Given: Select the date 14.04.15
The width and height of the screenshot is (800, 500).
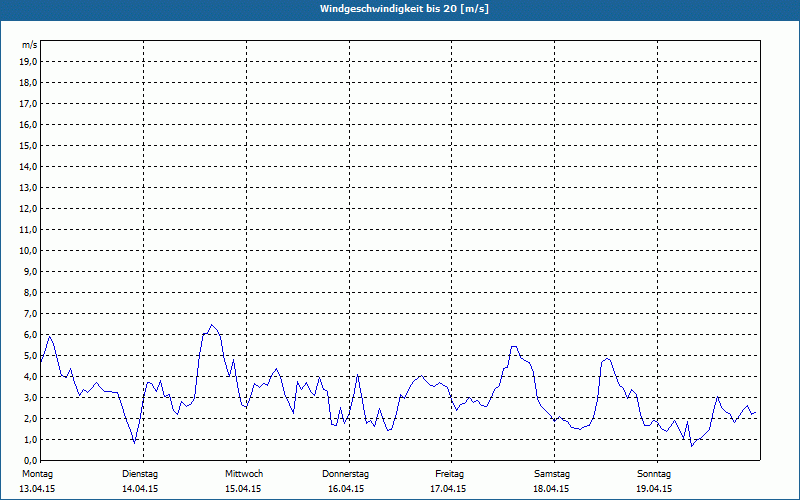Looking at the screenshot, I should pyautogui.click(x=140, y=489).
